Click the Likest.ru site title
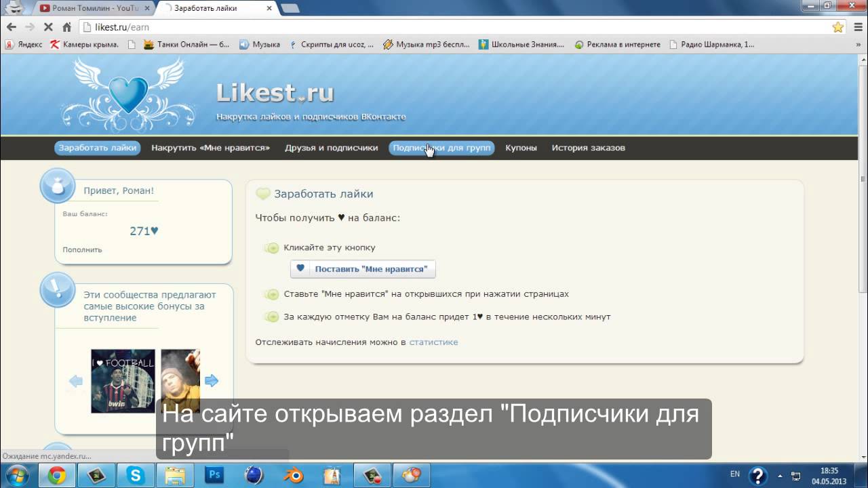This screenshot has height=488, width=868. tap(275, 93)
